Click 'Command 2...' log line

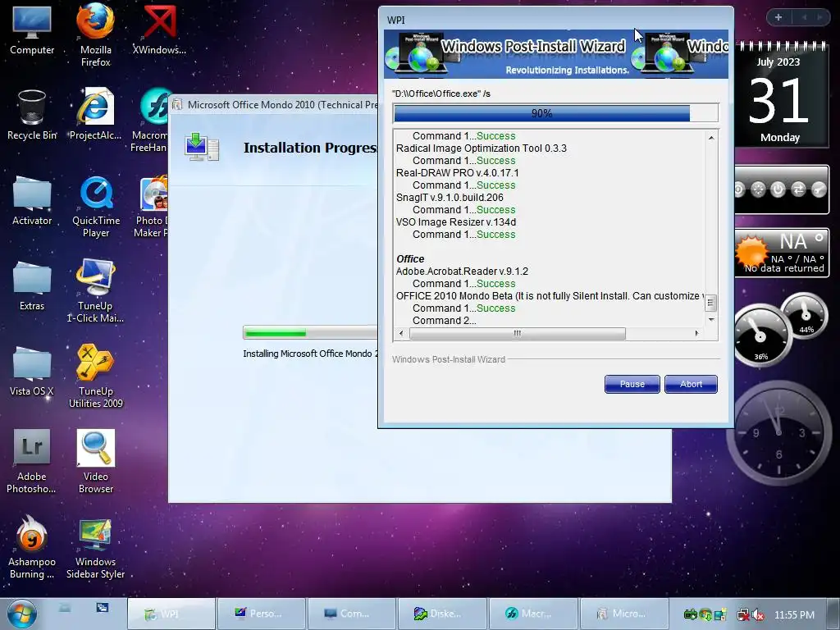tap(444, 321)
